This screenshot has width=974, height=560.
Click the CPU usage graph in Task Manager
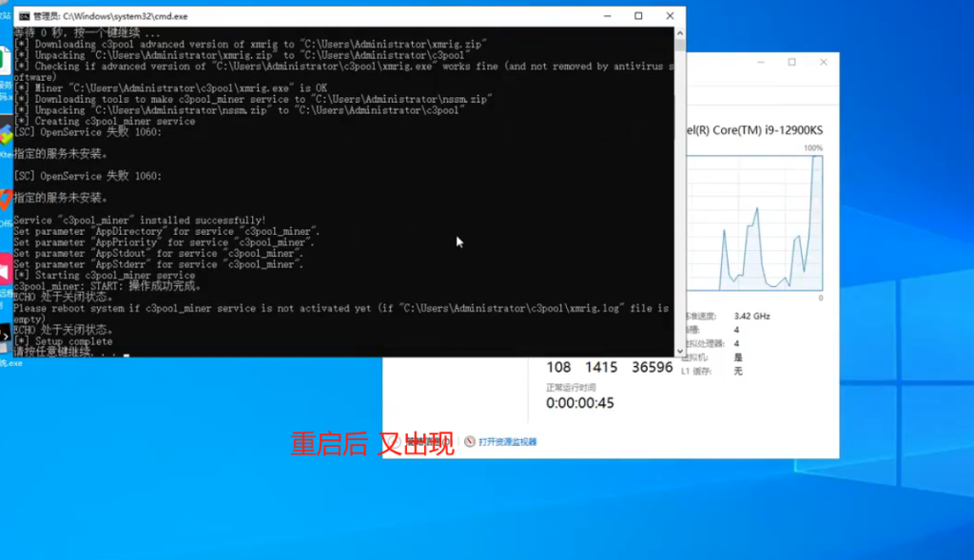click(x=754, y=222)
